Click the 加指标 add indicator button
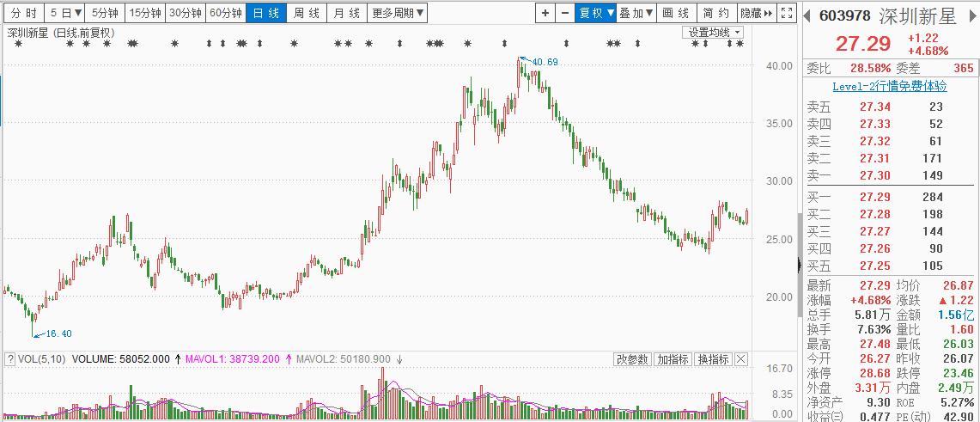Image resolution: width=980 pixels, height=422 pixels. (x=673, y=359)
